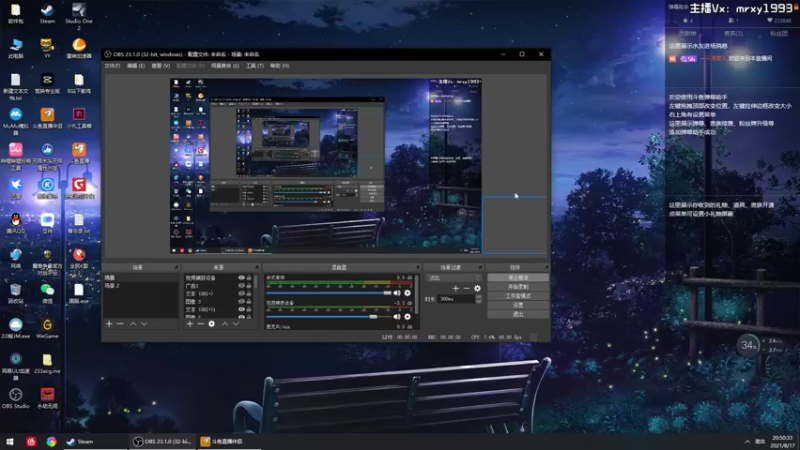
Task: Show hidden icons in the system tray
Action: pyautogui.click(x=747, y=442)
